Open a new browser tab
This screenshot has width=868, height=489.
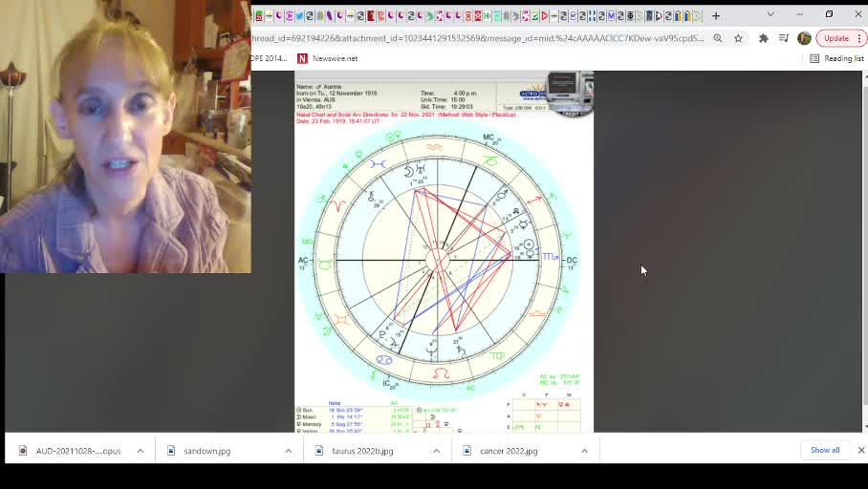[x=716, y=16]
